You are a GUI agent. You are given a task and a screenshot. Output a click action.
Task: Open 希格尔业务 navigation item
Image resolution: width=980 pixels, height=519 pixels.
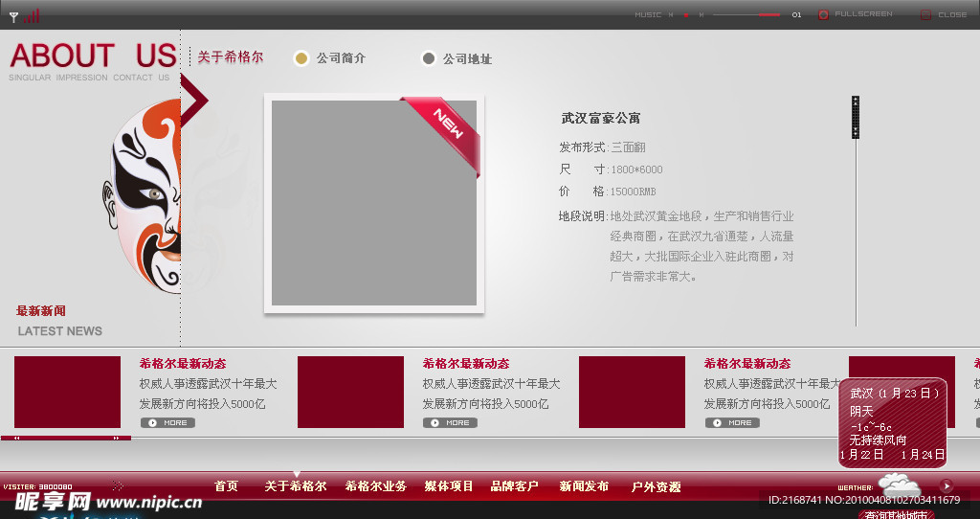(x=375, y=485)
